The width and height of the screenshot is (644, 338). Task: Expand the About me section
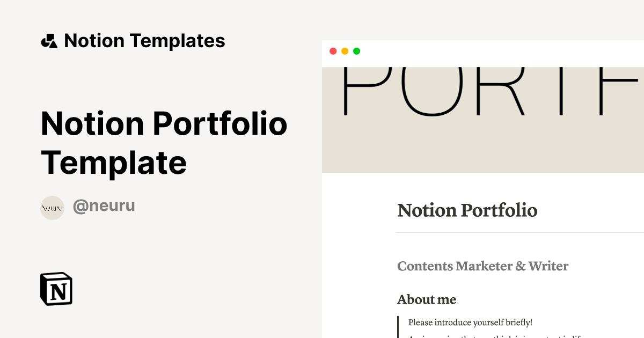click(427, 299)
